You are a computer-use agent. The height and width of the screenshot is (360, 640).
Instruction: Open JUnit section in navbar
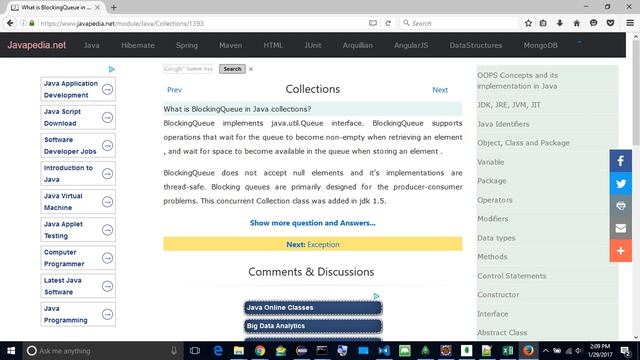pyautogui.click(x=313, y=45)
